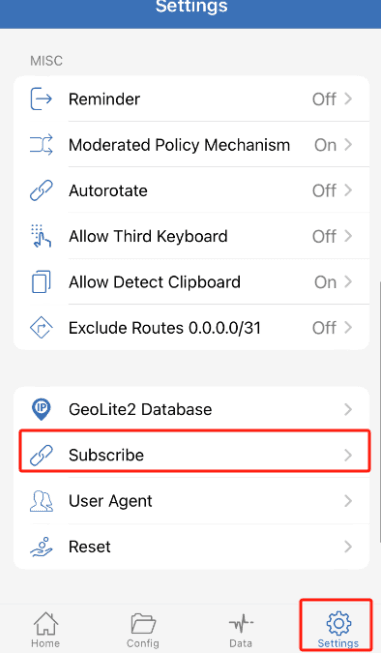Click the Allow Detect Clipboard copy icon
The image size is (382, 653).
[41, 282]
